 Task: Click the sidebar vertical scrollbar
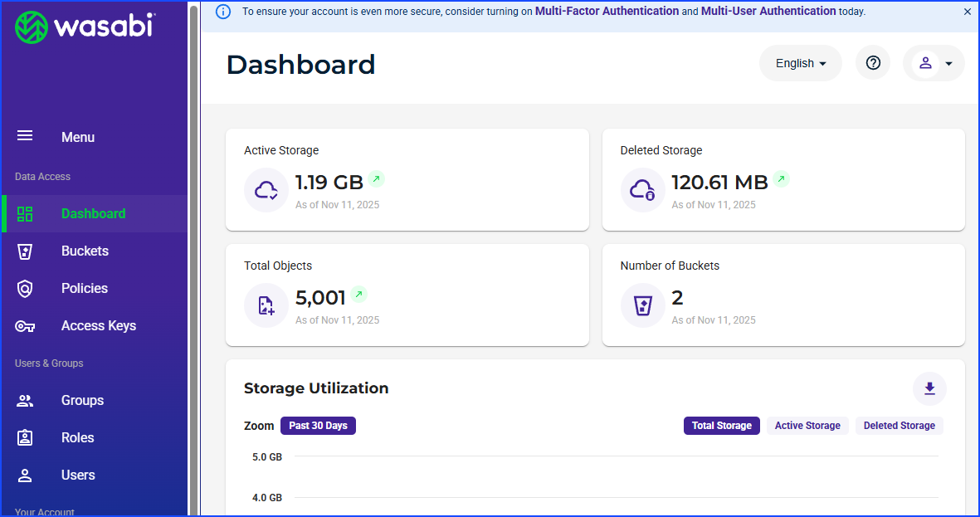click(x=194, y=249)
